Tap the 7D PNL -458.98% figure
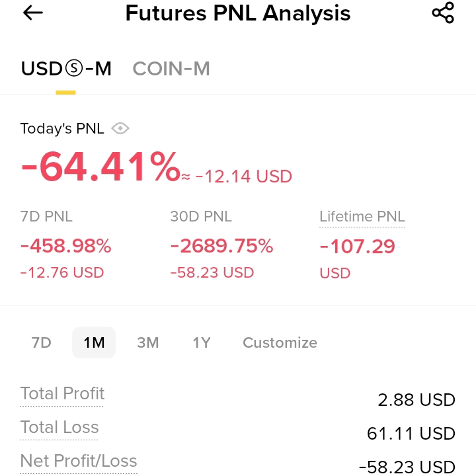This screenshot has width=476, height=476. (66, 245)
